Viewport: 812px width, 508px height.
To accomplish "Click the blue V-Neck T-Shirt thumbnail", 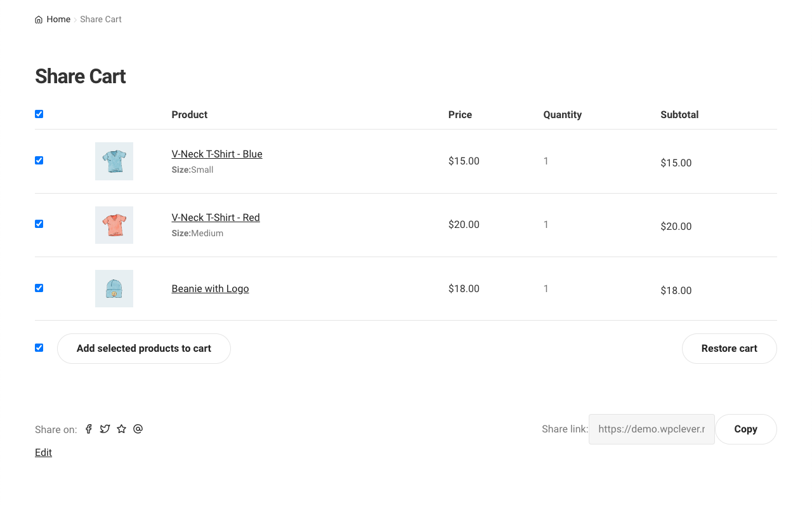I will [114, 161].
